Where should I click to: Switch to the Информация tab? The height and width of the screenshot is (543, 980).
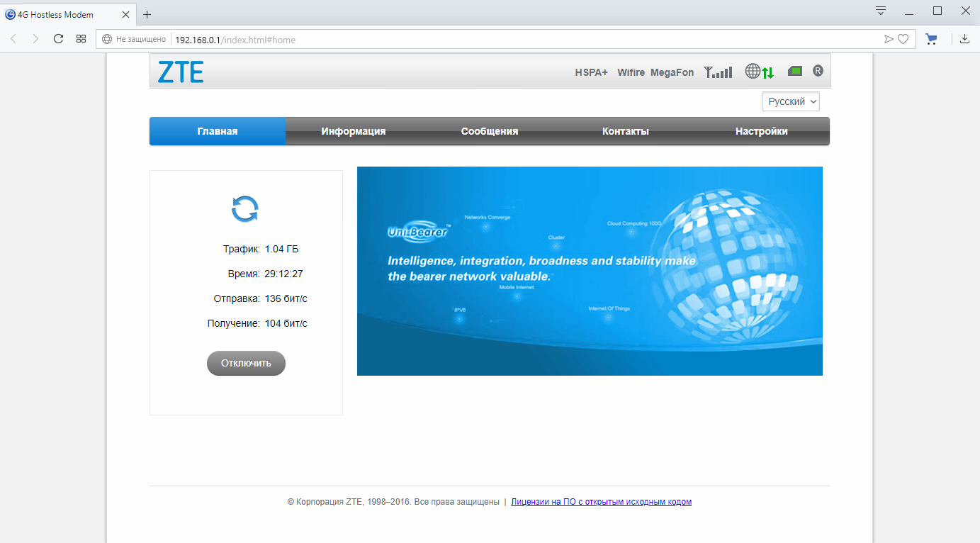tap(353, 131)
